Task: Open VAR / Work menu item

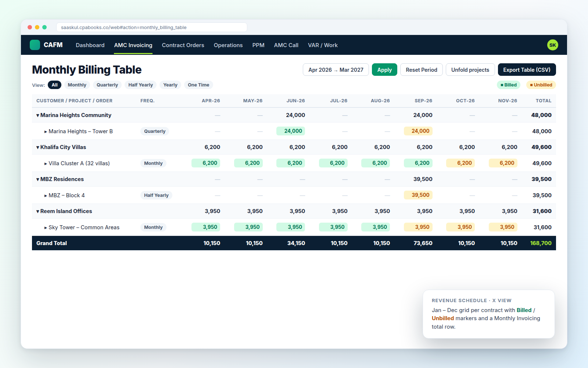Action: [x=323, y=45]
